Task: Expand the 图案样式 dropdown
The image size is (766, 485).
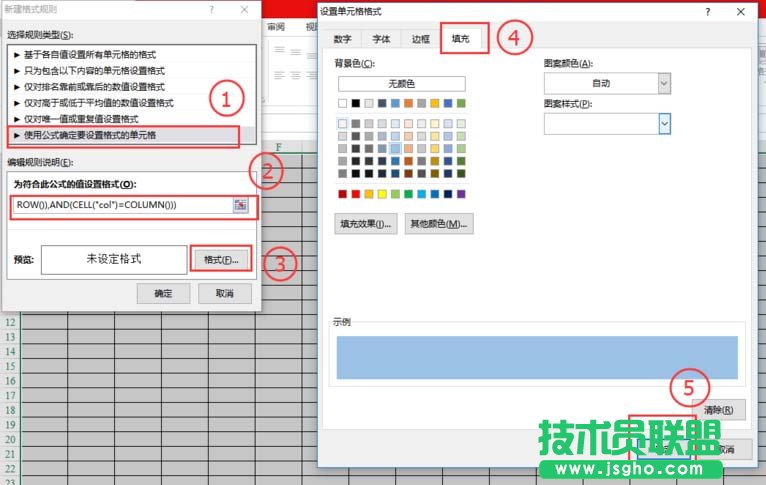Action: (x=664, y=124)
